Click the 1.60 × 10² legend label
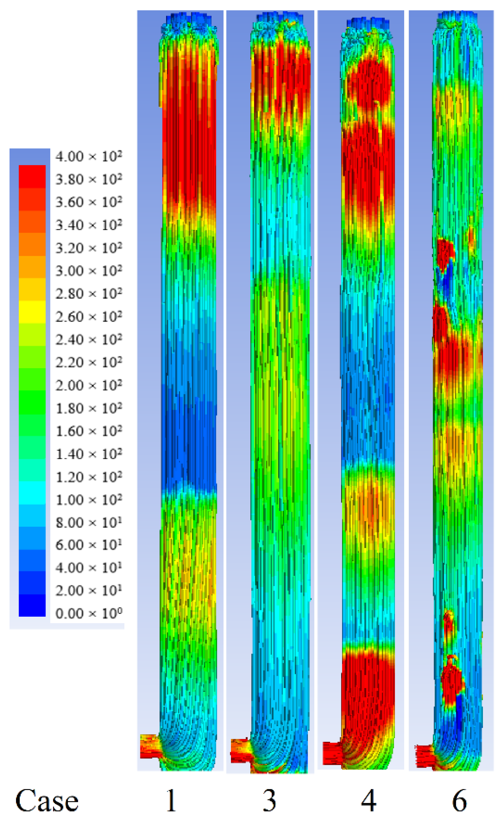The image size is (504, 823). click(89, 431)
